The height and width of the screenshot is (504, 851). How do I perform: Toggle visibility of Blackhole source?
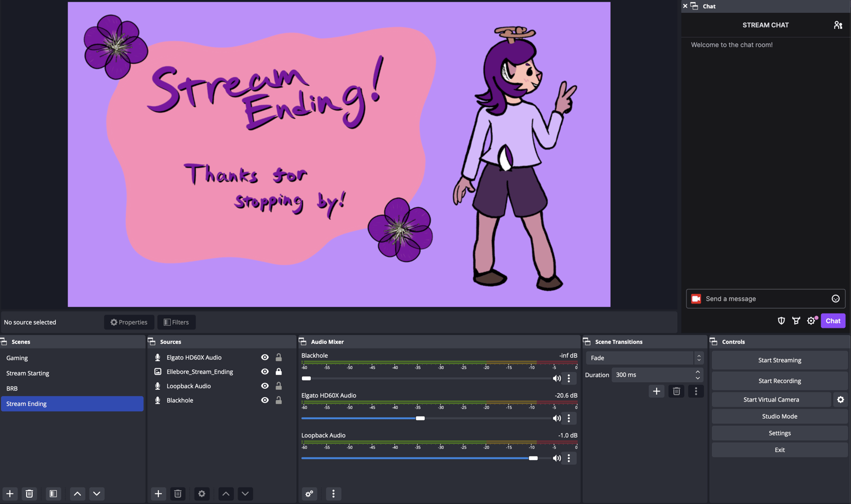(265, 400)
